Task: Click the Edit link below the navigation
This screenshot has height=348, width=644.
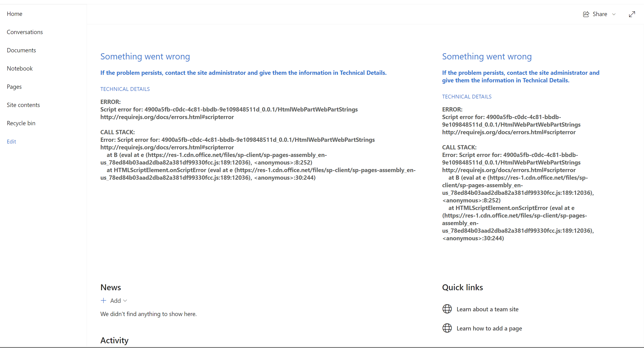Action: pos(11,142)
